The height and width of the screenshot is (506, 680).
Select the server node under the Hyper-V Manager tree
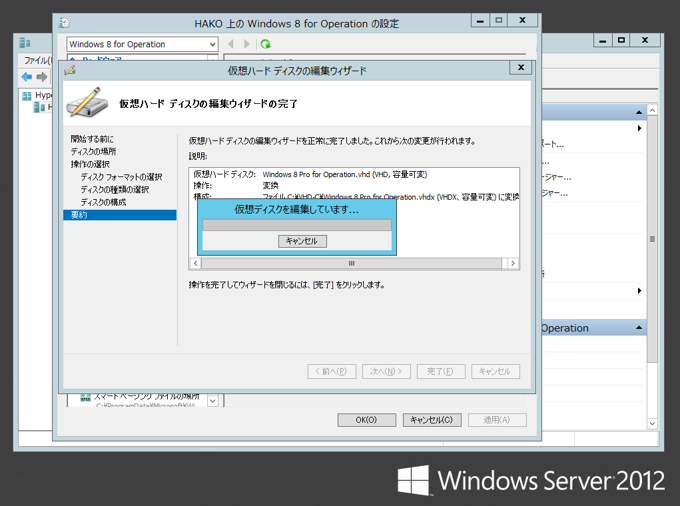42,107
